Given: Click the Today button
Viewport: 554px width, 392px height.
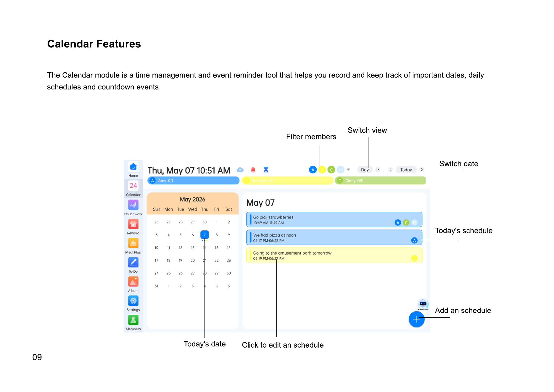Looking at the screenshot, I should [406, 170].
